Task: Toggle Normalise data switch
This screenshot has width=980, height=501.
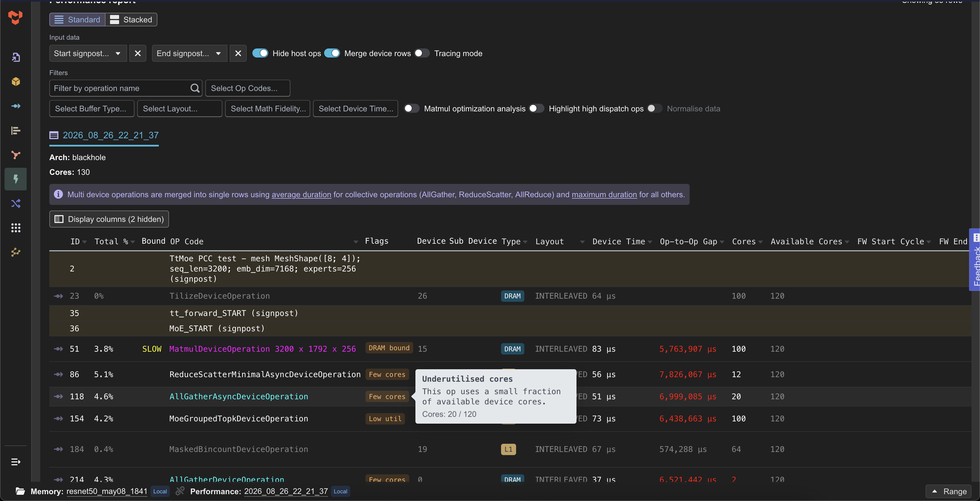Action: pos(655,108)
